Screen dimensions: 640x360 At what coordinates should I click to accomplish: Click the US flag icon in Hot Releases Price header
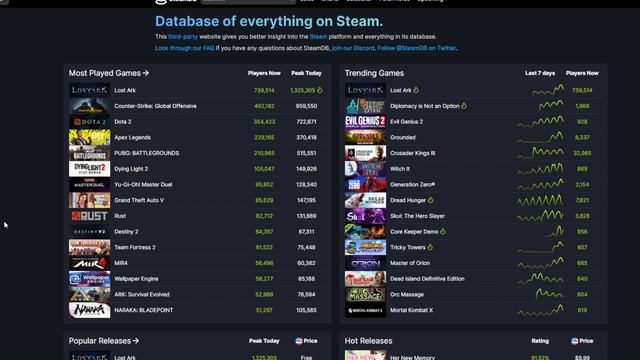pyautogui.click(x=575, y=341)
